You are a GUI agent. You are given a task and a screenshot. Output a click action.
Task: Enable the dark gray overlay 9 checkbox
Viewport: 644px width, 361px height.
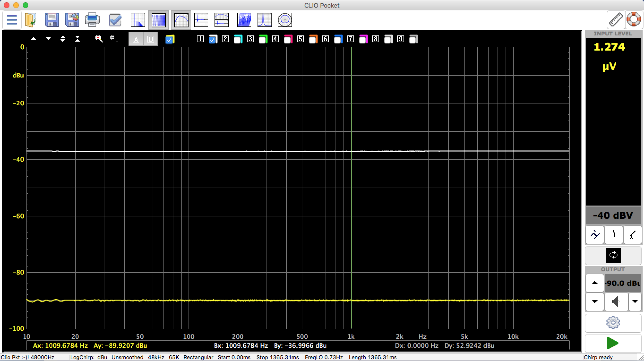point(413,39)
